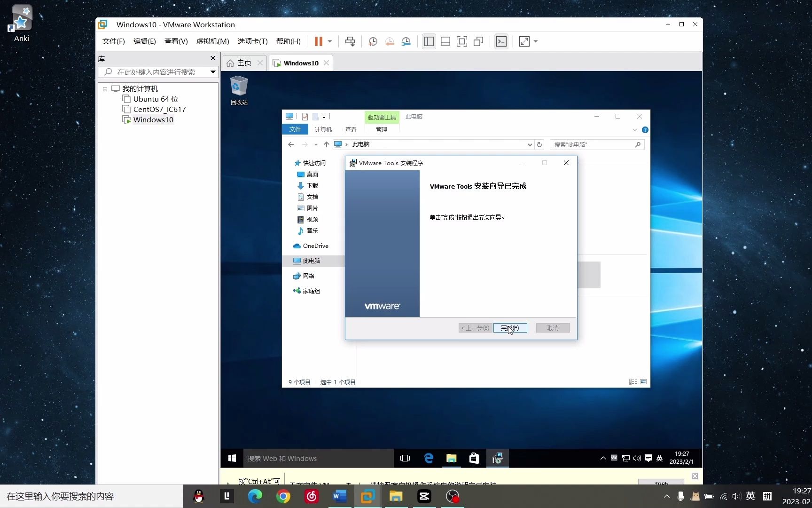Open the 文件 ribbon tab in Explorer
Screen dimensions: 812x508
click(295, 129)
